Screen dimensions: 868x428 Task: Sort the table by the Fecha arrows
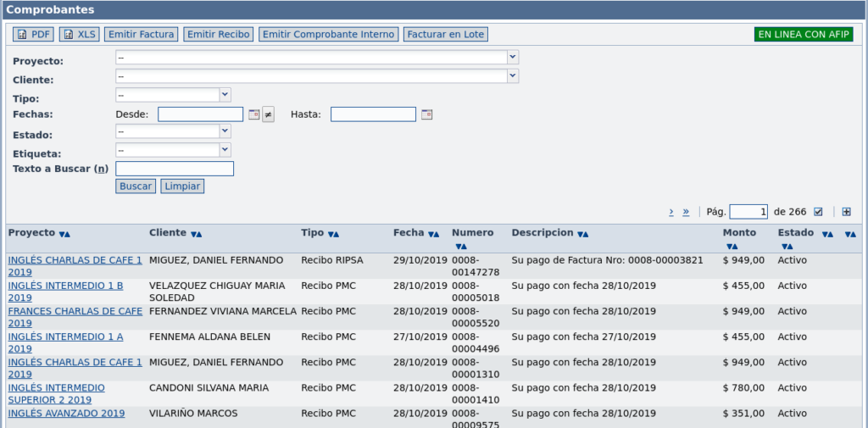tap(433, 234)
